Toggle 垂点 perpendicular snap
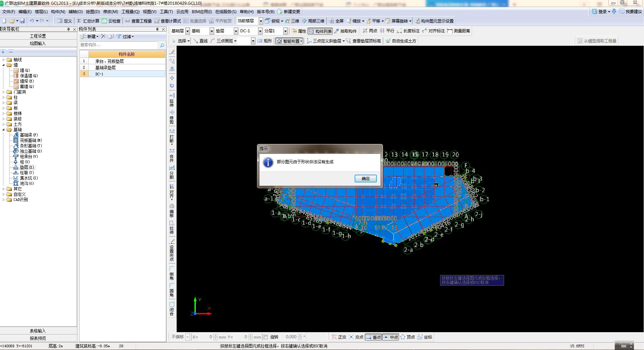Image resolution: width=644 pixels, height=350 pixels. click(373, 337)
